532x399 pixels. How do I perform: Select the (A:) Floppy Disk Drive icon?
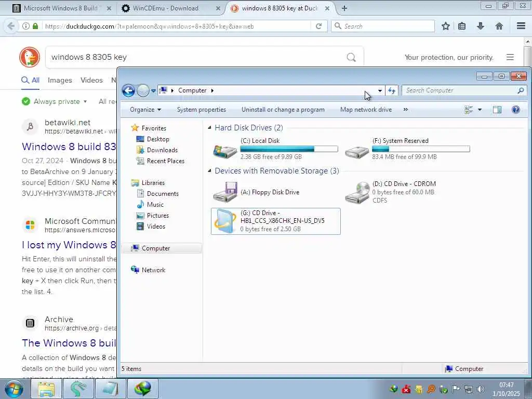point(224,192)
